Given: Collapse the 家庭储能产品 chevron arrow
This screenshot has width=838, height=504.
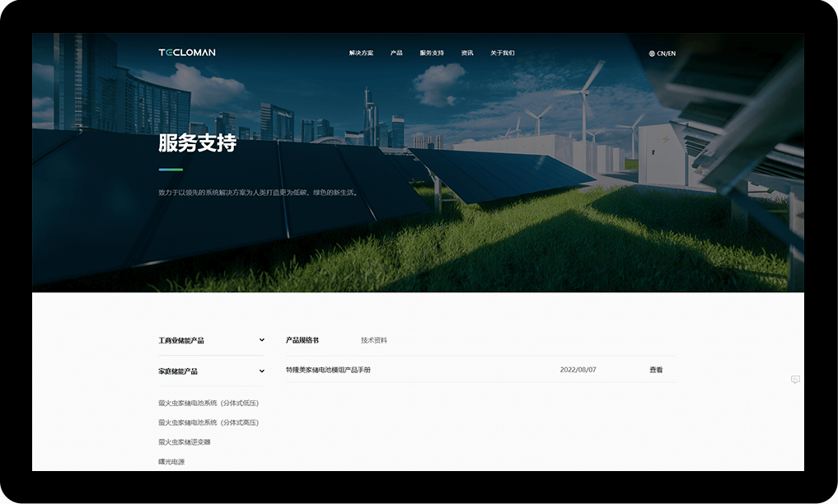Looking at the screenshot, I should coord(262,371).
